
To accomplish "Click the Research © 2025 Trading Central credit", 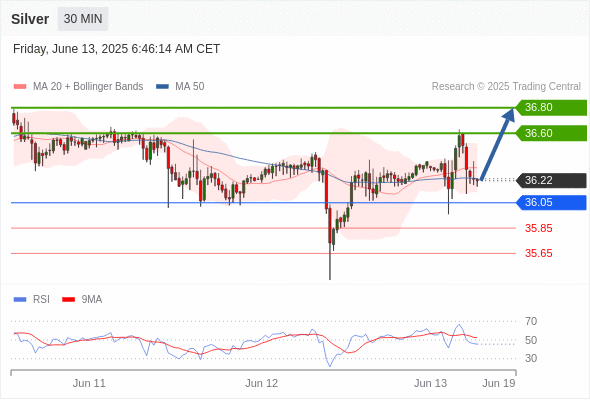I will coord(506,87).
